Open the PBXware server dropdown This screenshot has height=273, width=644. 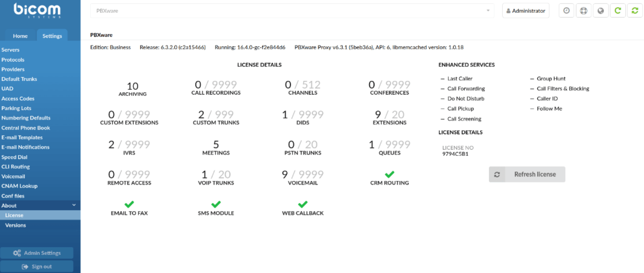click(x=292, y=11)
